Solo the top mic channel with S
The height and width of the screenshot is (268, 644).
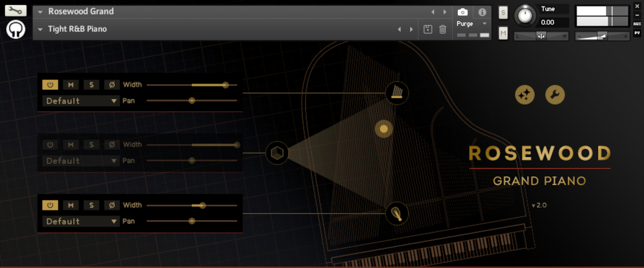91,85
